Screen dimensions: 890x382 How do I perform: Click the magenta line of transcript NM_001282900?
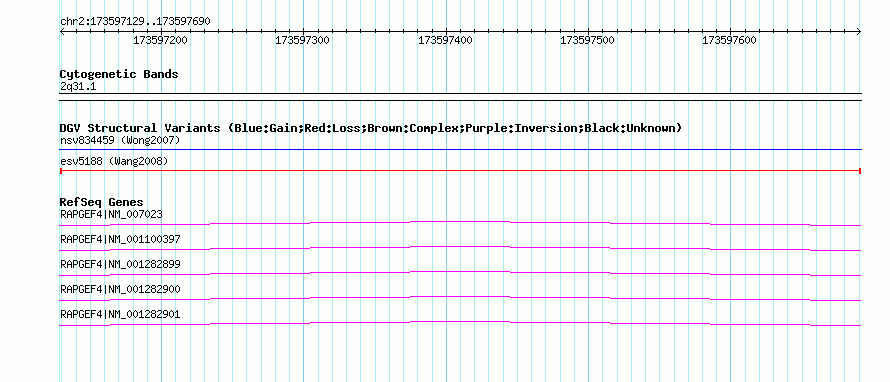click(x=460, y=297)
